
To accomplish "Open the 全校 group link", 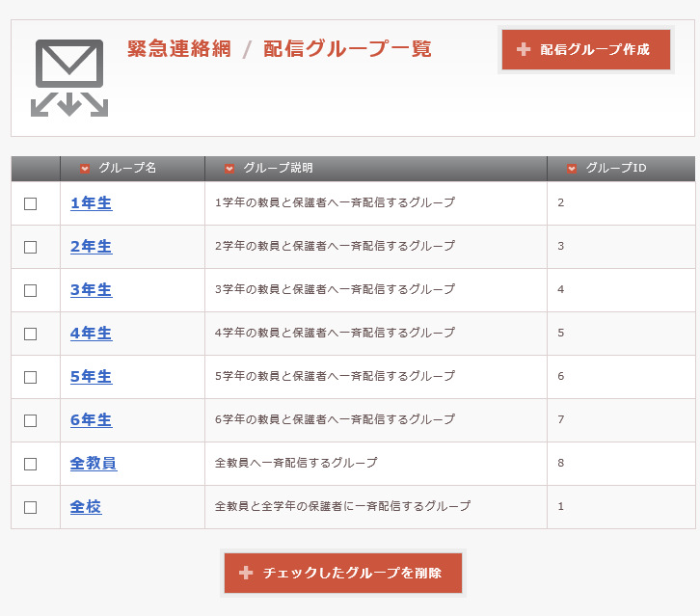I will pyautogui.click(x=86, y=507).
